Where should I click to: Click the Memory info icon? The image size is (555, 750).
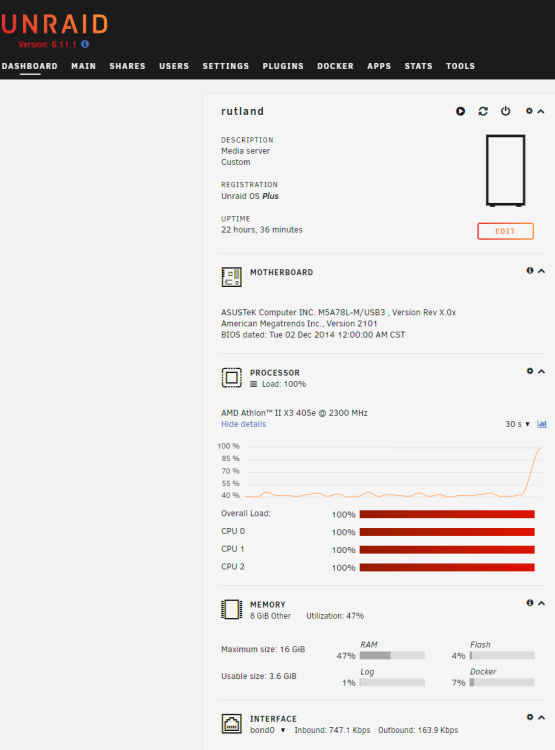[x=530, y=603]
